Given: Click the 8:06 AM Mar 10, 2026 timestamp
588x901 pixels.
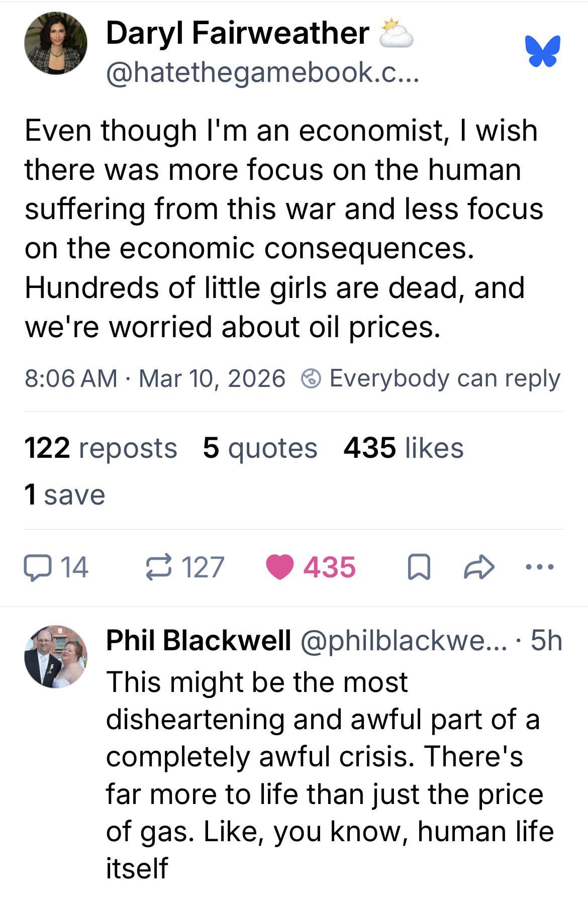Looking at the screenshot, I should 155,378.
